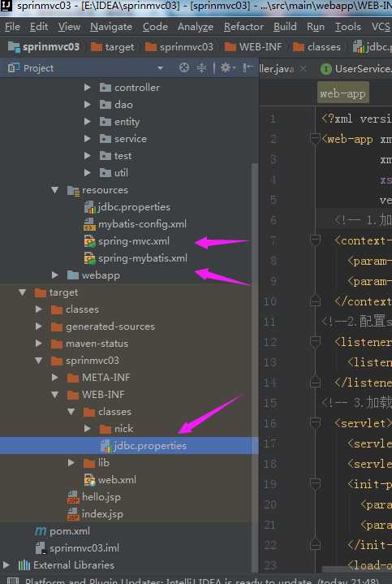Collapse the WEB-INF folder
Image resolution: width=392 pixels, height=584 pixels.
pyautogui.click(x=54, y=395)
